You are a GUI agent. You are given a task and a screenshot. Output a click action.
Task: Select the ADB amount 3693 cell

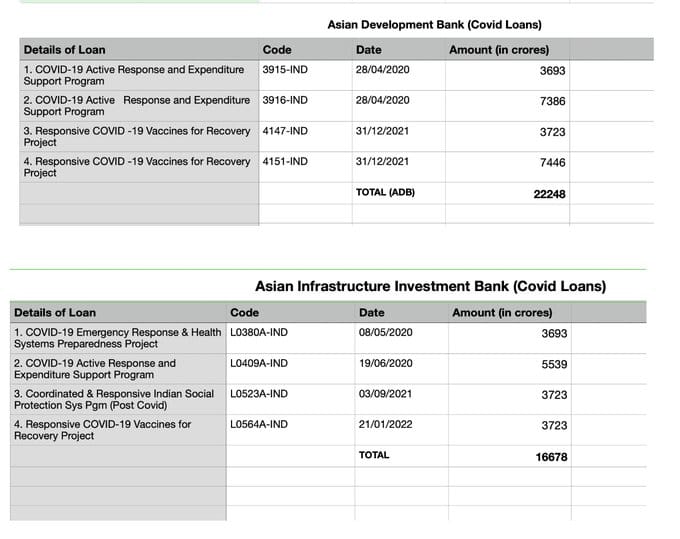pyautogui.click(x=507, y=75)
